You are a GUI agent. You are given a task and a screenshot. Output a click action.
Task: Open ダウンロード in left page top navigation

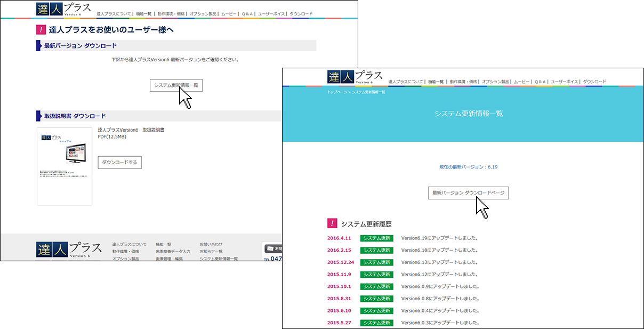click(x=301, y=13)
